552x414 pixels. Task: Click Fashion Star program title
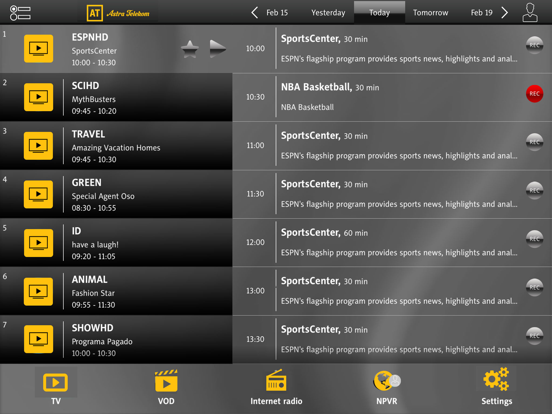93,293
